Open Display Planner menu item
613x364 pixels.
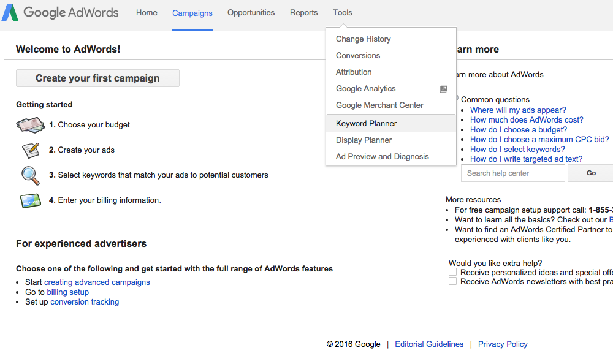coord(391,140)
